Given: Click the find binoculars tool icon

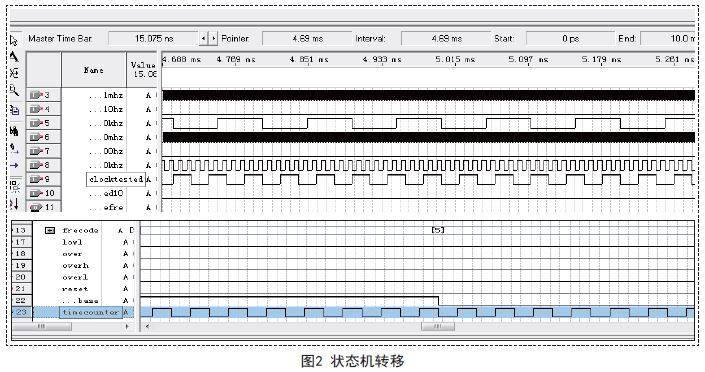Looking at the screenshot, I should click(x=14, y=131).
